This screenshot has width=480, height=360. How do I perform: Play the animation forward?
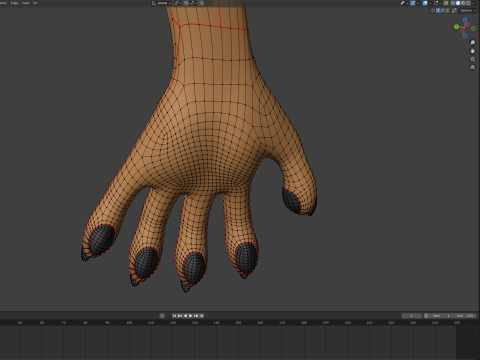click(x=190, y=316)
